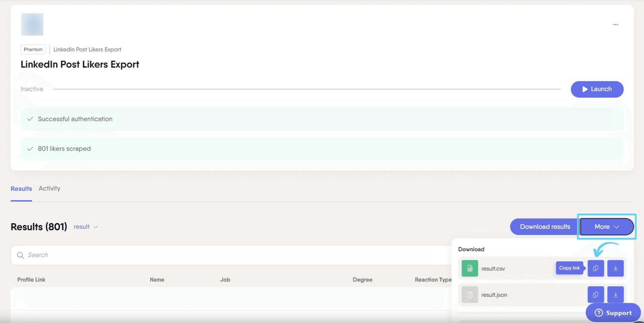Download the result.json file

615,295
